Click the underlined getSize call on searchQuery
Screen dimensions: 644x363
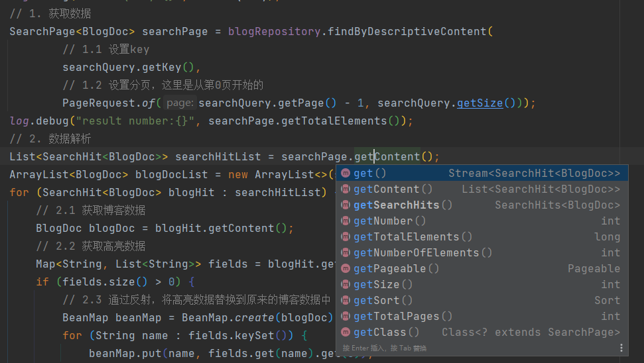pyautogui.click(x=480, y=103)
